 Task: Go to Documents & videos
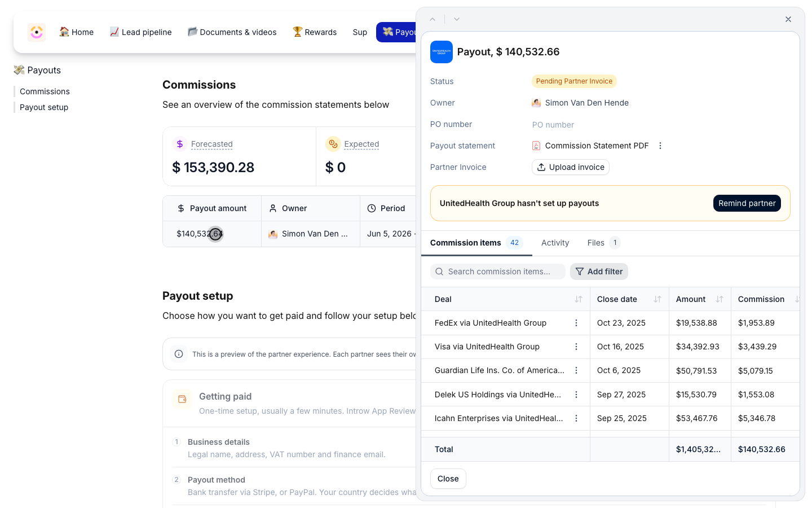click(232, 32)
